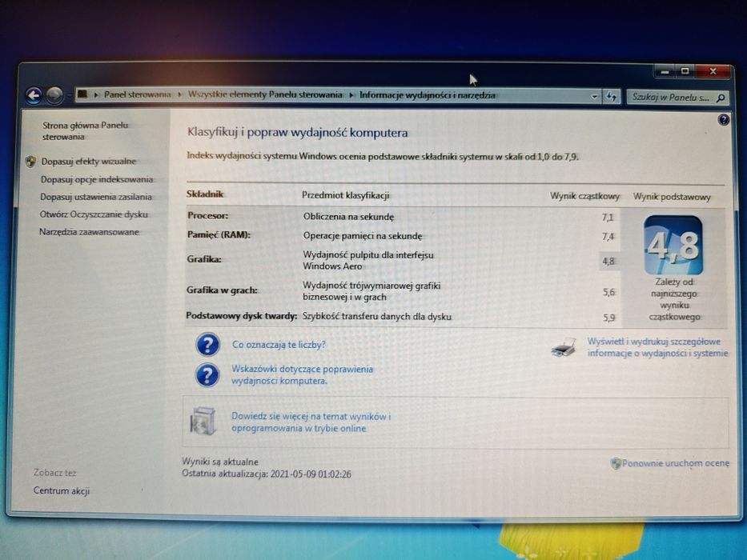Screen dimensions: 747x560
Task: Go back with the Back arrow button
Action: coord(34,96)
